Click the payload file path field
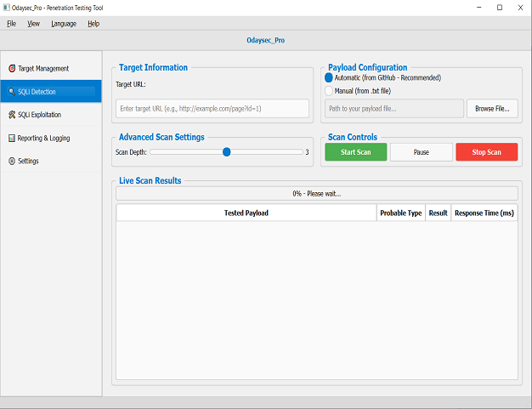Screen dimensions: 532x409 [394, 109]
